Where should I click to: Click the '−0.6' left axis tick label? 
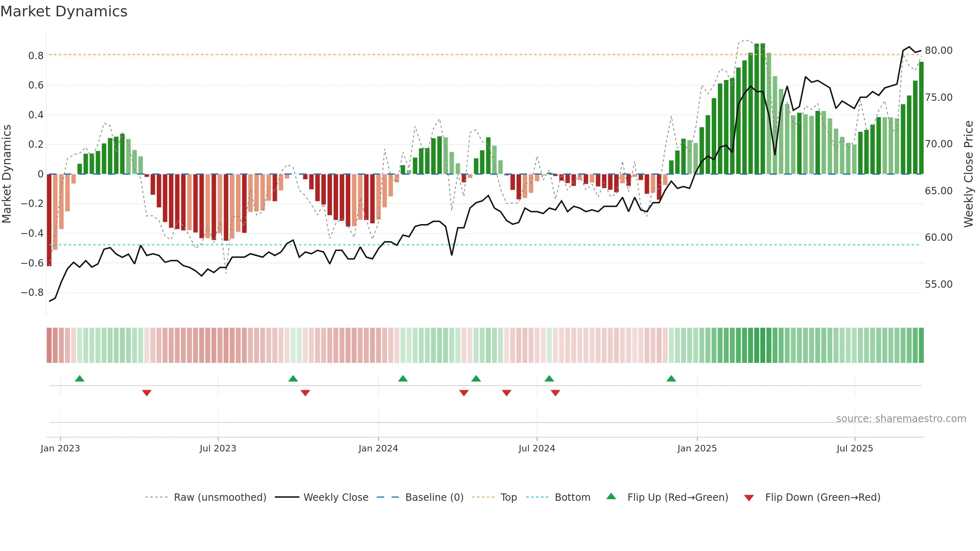(32, 263)
